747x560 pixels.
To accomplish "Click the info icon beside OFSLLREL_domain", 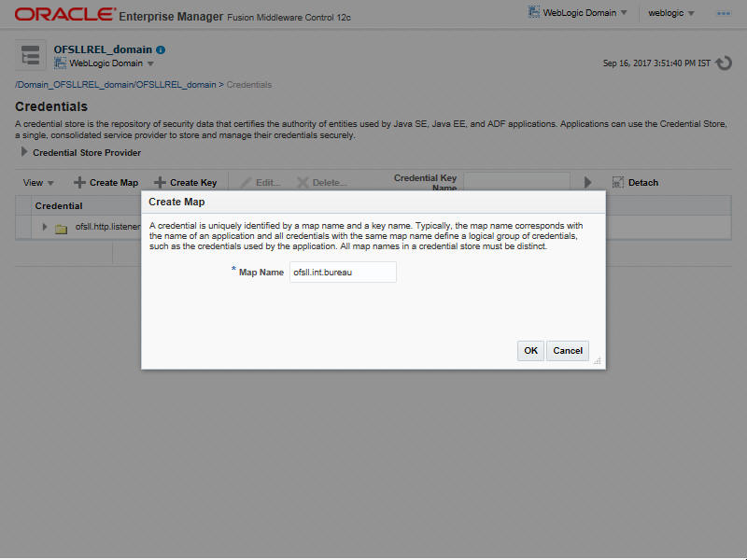I will [161, 49].
